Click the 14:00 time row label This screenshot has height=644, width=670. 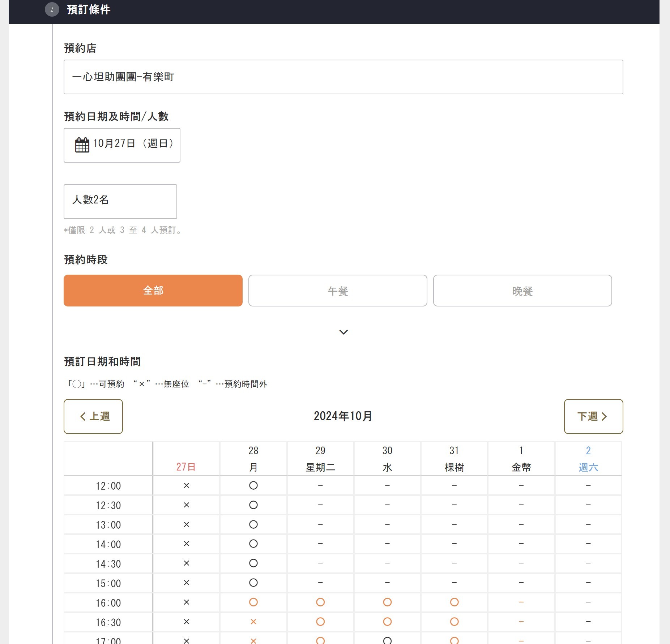click(108, 544)
